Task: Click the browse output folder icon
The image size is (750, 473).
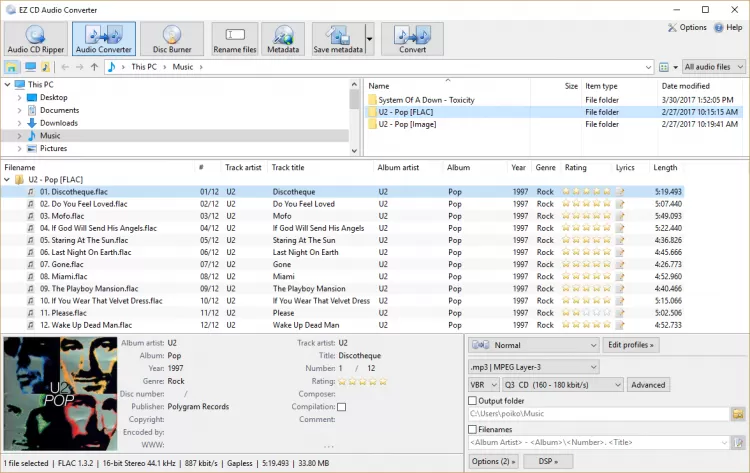Action: coord(738,414)
